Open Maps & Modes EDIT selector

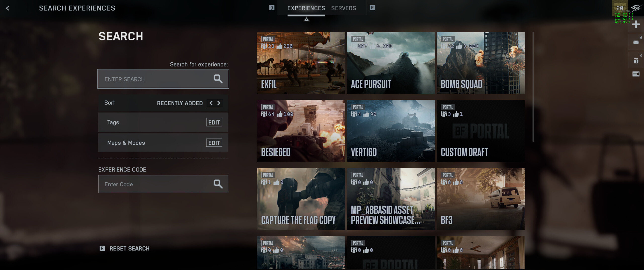coord(214,143)
